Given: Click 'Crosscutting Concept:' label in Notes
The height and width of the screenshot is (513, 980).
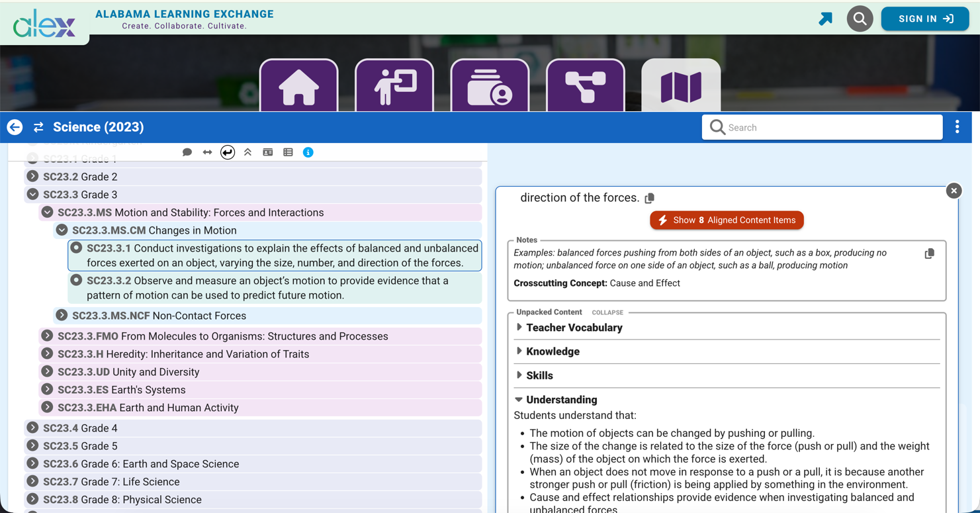Looking at the screenshot, I should (560, 283).
